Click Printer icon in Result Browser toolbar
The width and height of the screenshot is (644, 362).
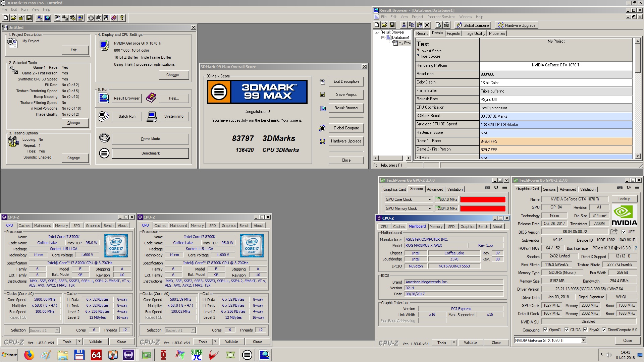point(446,25)
